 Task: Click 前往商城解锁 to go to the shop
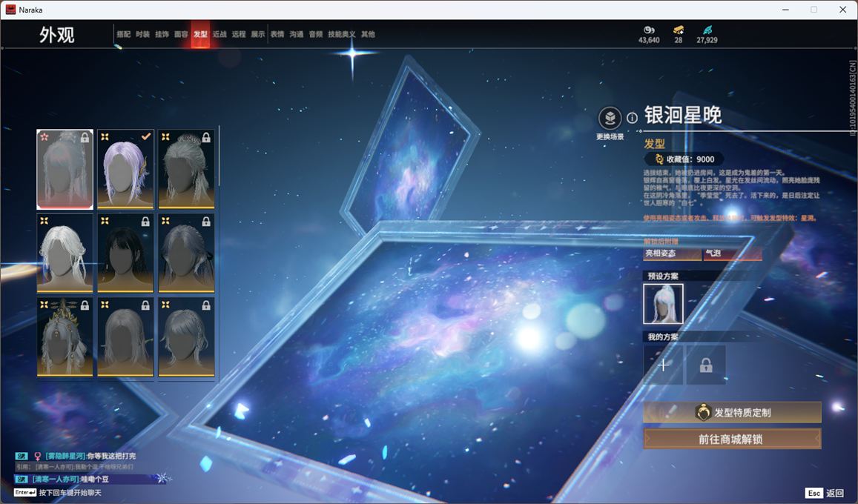click(732, 439)
